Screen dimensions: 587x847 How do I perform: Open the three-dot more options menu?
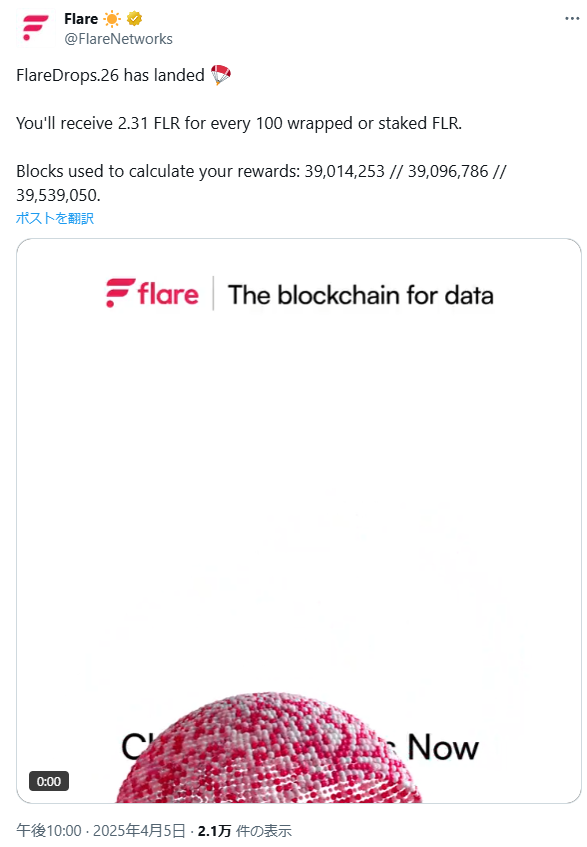[572, 18]
